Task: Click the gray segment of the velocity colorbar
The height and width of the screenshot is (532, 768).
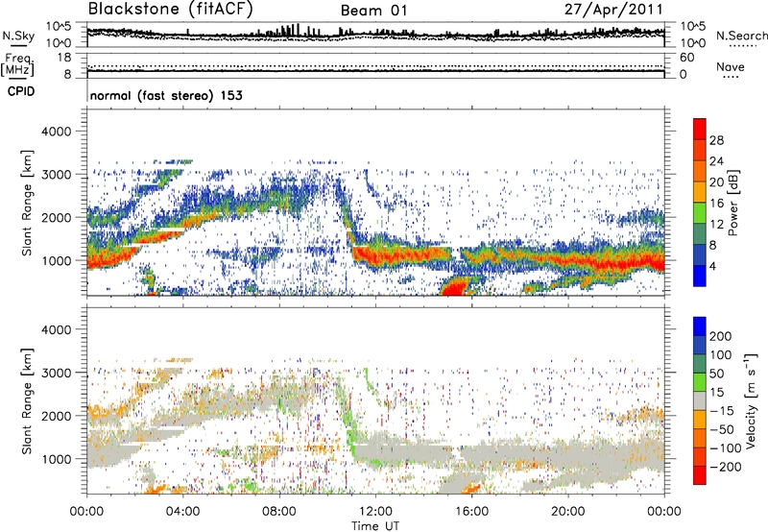Action: pos(700,400)
